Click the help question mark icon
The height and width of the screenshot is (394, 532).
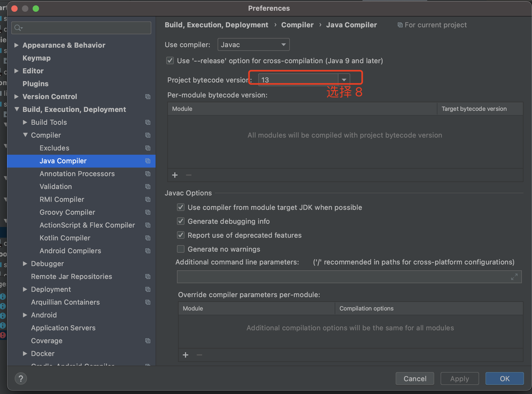pos(21,378)
